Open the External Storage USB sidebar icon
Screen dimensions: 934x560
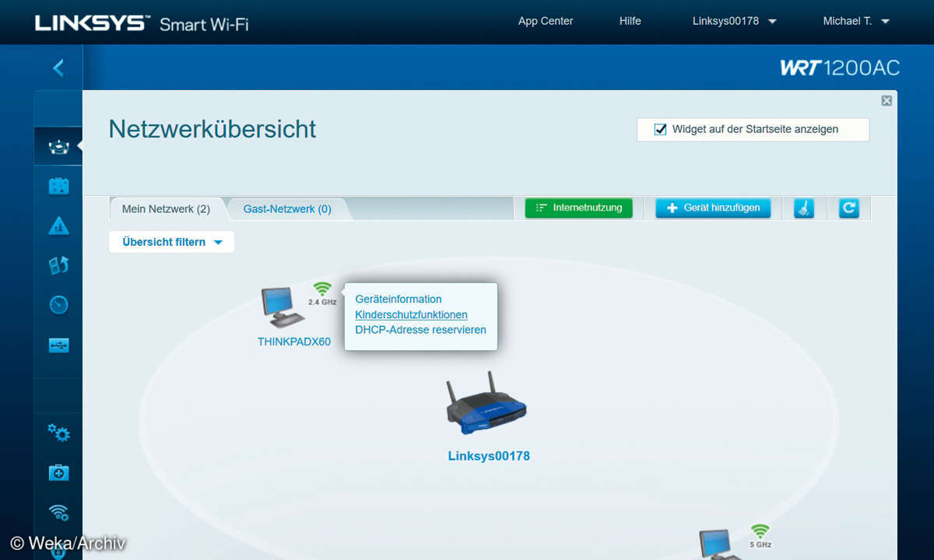[58, 345]
